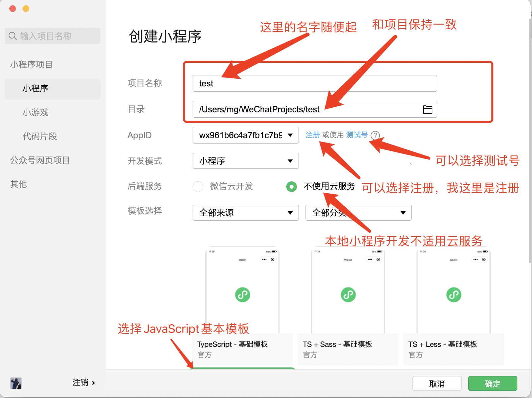
Task: Select the 不使用云服务 radio button
Action: pyautogui.click(x=292, y=186)
